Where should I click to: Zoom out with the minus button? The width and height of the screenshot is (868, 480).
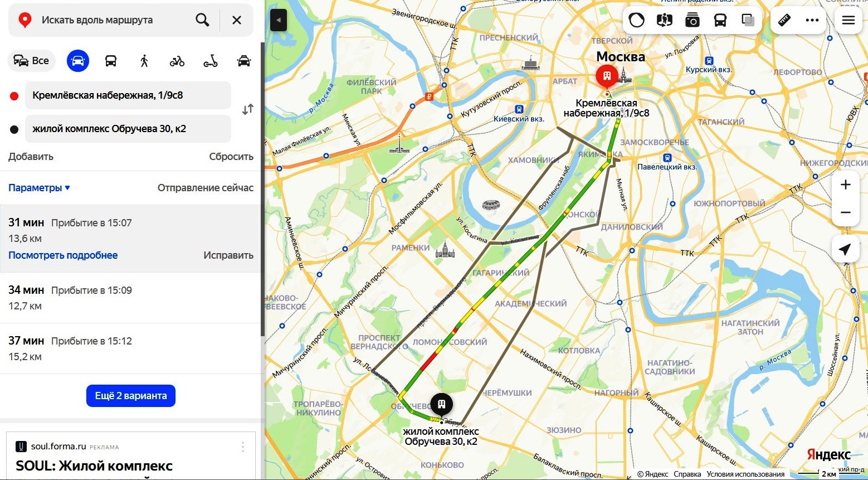click(x=845, y=212)
